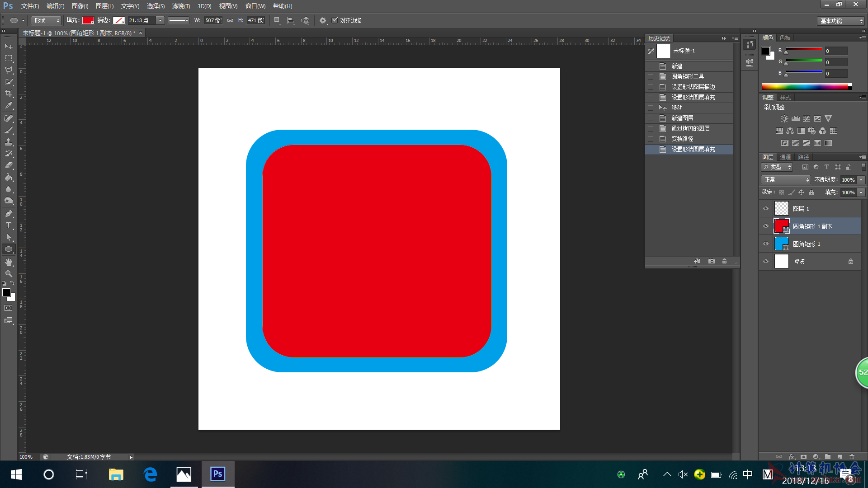The image size is (868, 488).
Task: Select the Path Selection tool
Action: [9, 237]
